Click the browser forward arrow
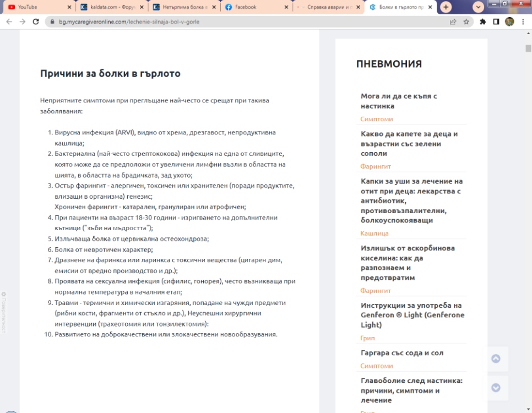The image size is (532, 413). click(23, 21)
